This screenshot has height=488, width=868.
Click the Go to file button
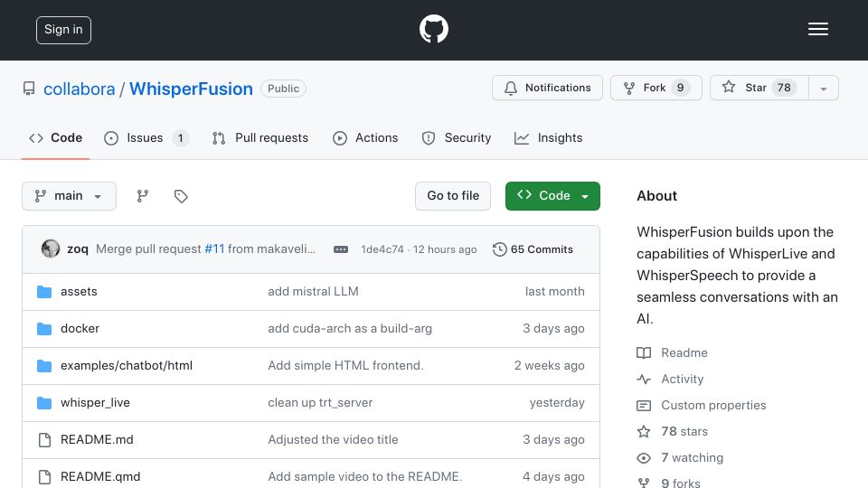tap(453, 196)
